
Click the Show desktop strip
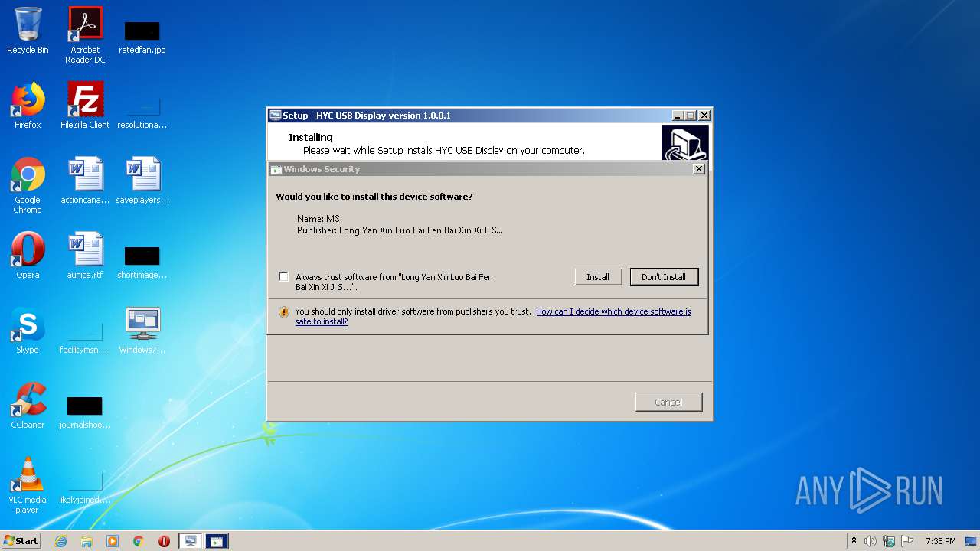[x=972, y=541]
